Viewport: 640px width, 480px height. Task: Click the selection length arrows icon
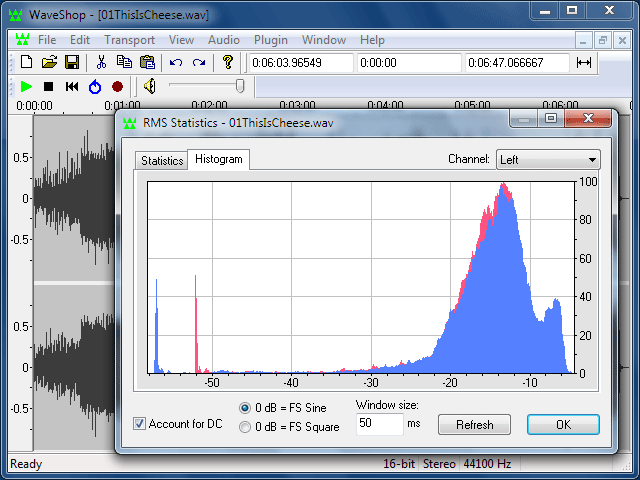pyautogui.click(x=584, y=62)
